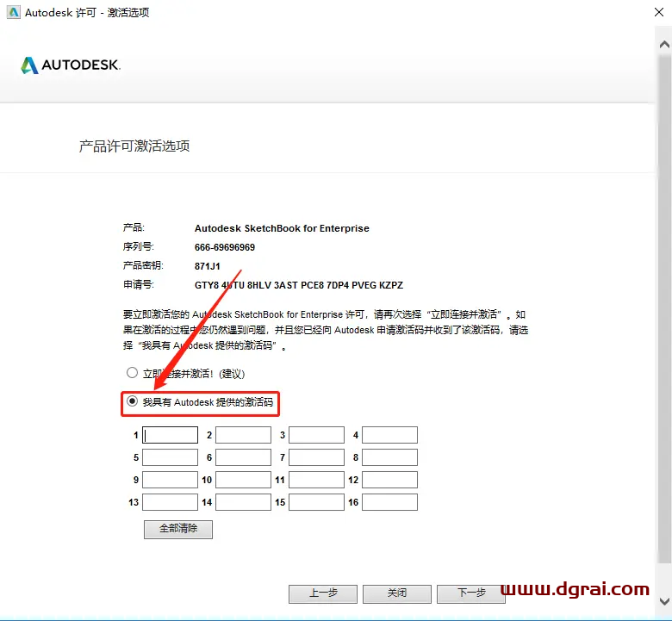This screenshot has width=672, height=621.
Task: Click the scrollbar down arrow
Action: point(664,602)
